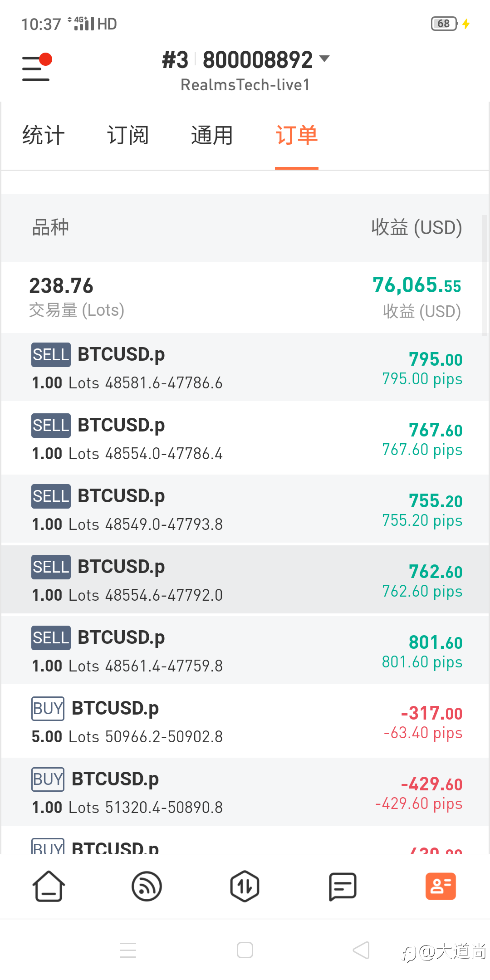Screen dimensions: 490x980
Task: Tap the Android recent apps lines button
Action: coord(128,950)
